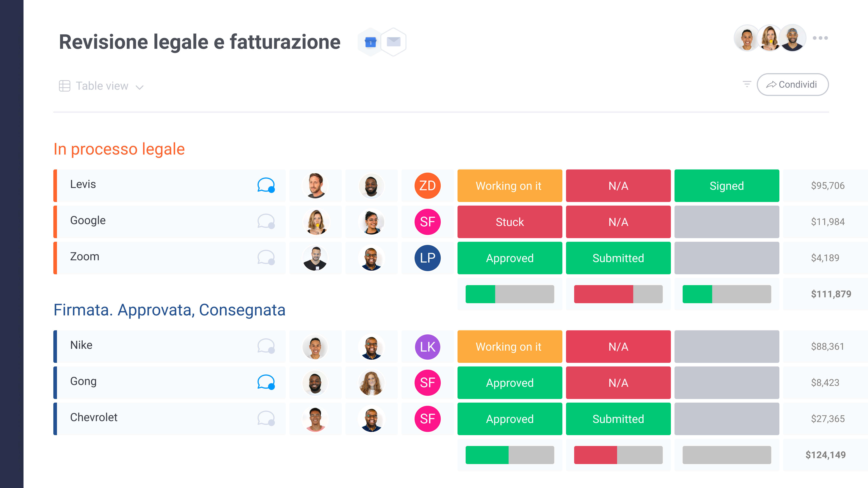
Task: Click first person avatar in Nike row
Action: point(315,347)
